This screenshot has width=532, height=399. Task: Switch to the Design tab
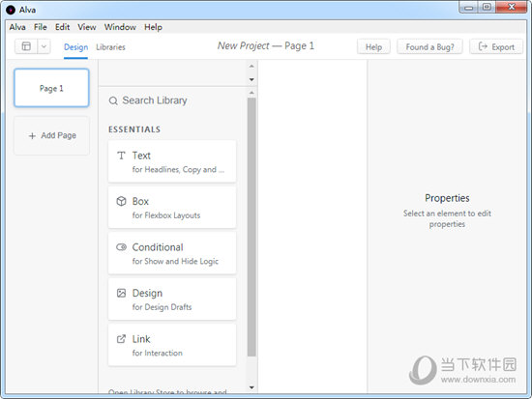pyautogui.click(x=75, y=47)
